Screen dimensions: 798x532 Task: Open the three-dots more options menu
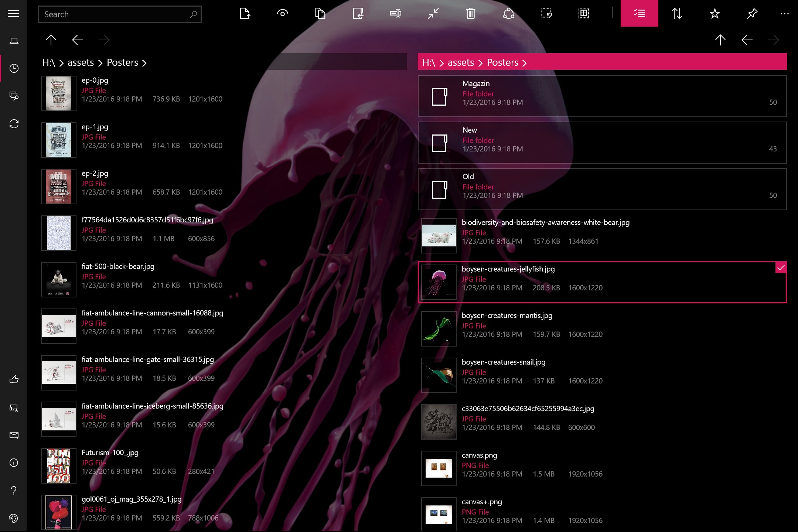pyautogui.click(x=784, y=14)
